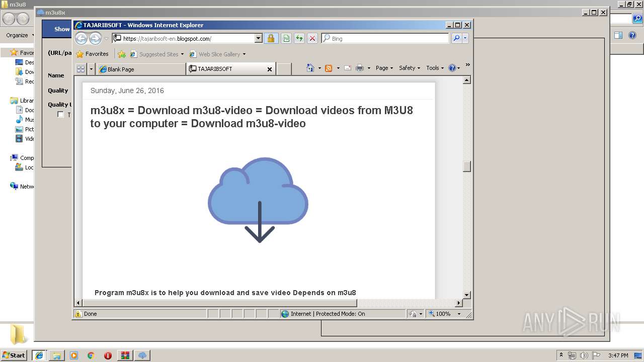Click the RSS feeds icon

click(x=329, y=68)
